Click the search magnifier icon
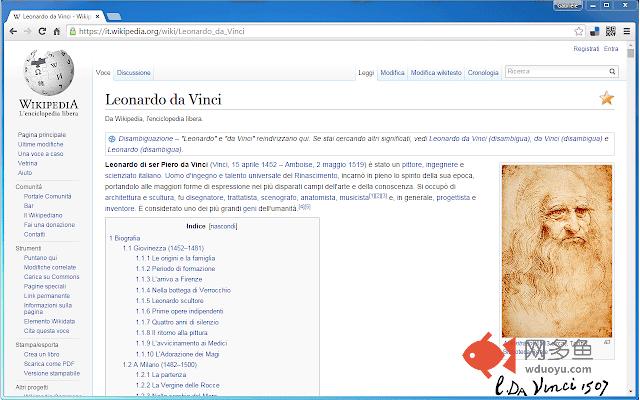Viewport: 640px width, 400px height. click(612, 71)
